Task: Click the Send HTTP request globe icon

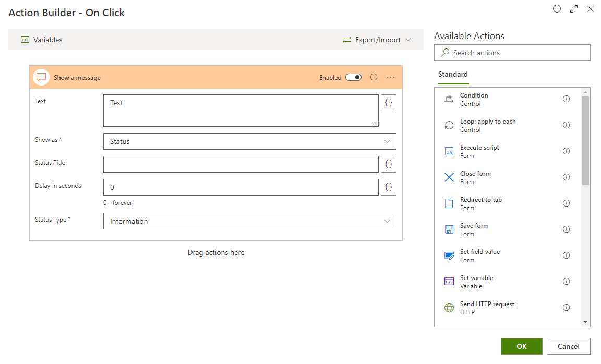Action: pos(449,308)
